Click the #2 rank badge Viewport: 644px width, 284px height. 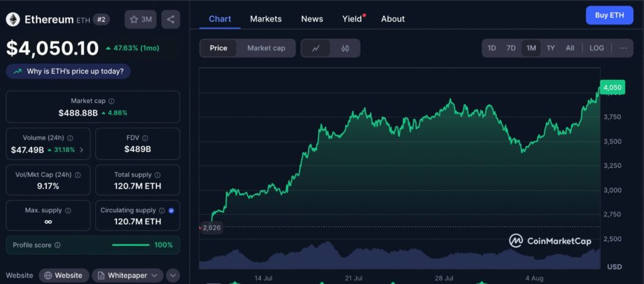point(101,20)
